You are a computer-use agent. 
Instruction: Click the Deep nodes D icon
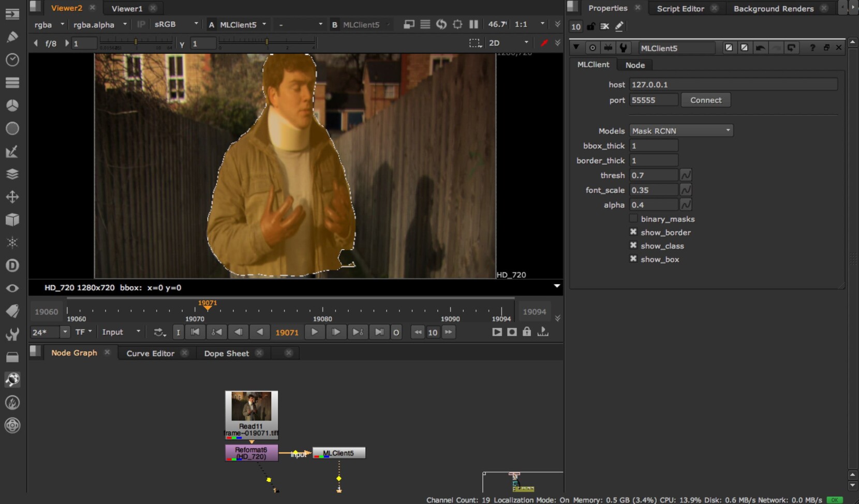point(12,265)
